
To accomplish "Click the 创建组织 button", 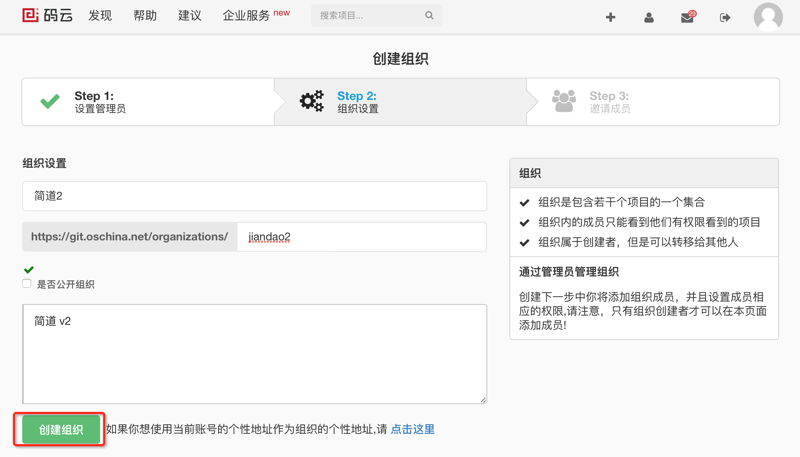I will pos(61,430).
